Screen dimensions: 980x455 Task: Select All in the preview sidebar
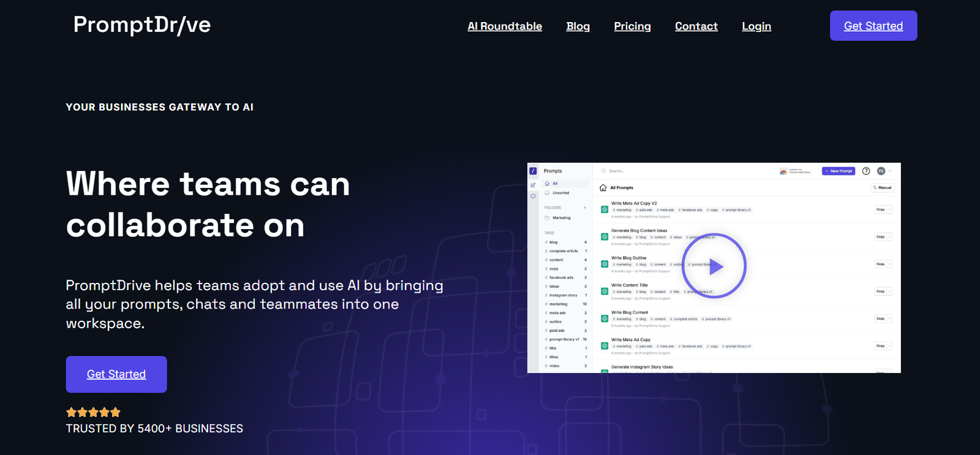click(566, 184)
